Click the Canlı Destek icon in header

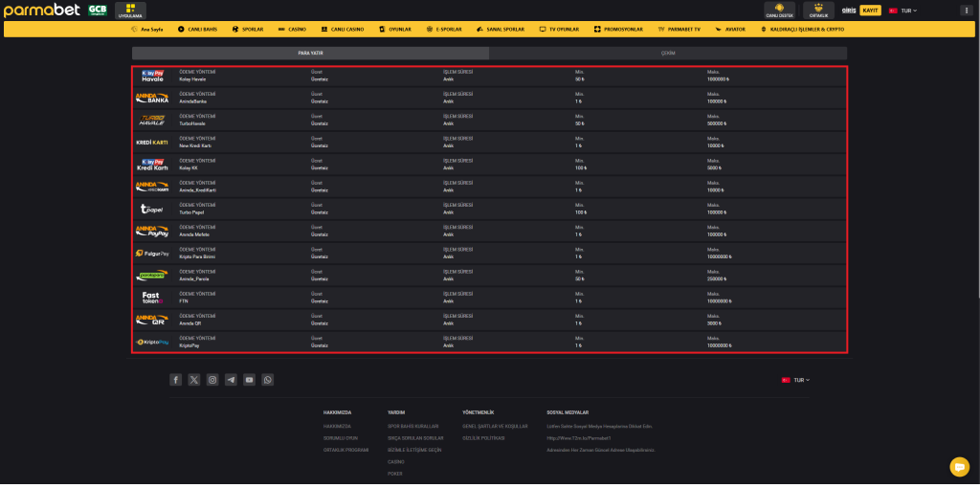pos(780,10)
